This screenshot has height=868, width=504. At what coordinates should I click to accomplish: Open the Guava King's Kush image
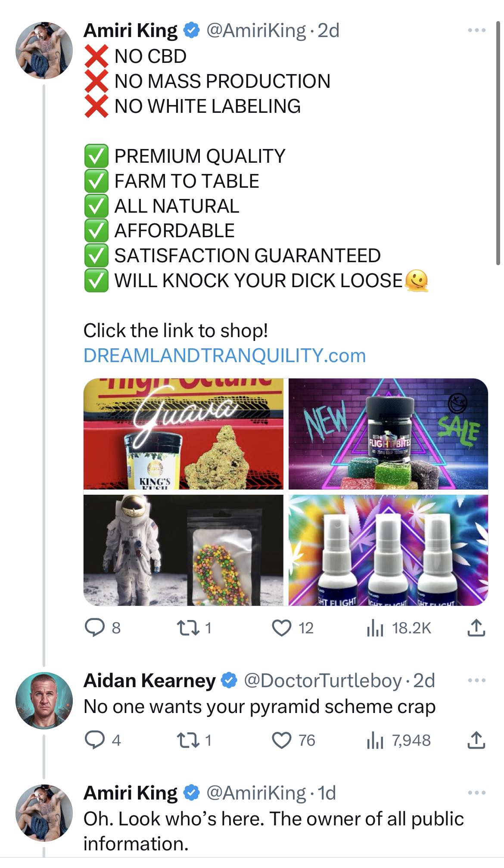tap(183, 434)
